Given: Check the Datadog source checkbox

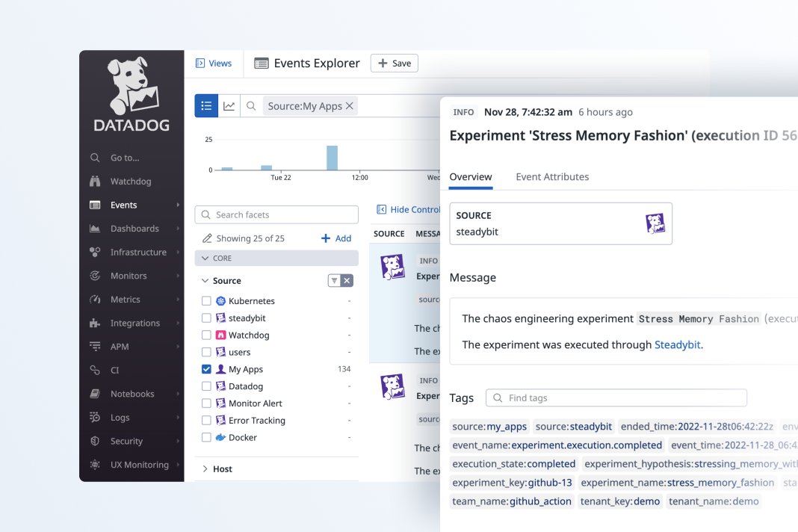Looking at the screenshot, I should pyautogui.click(x=206, y=386).
